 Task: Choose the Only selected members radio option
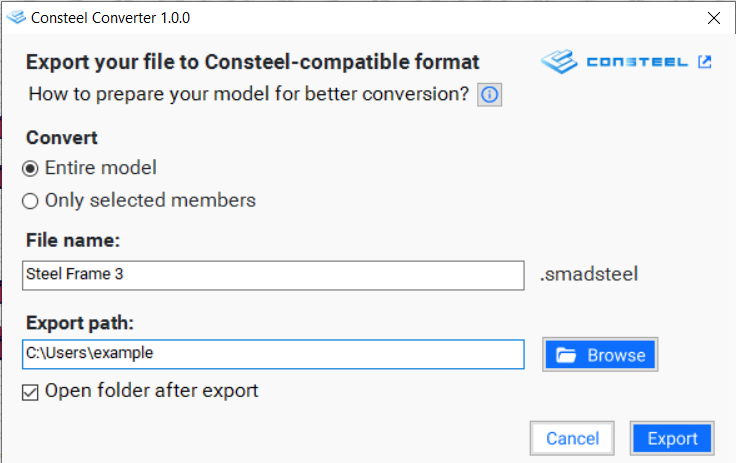tap(30, 201)
